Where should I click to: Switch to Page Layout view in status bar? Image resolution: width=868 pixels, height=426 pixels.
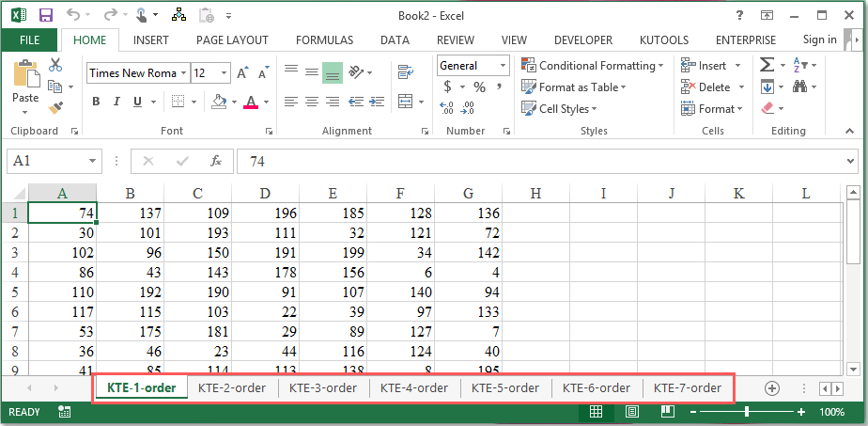(632, 412)
